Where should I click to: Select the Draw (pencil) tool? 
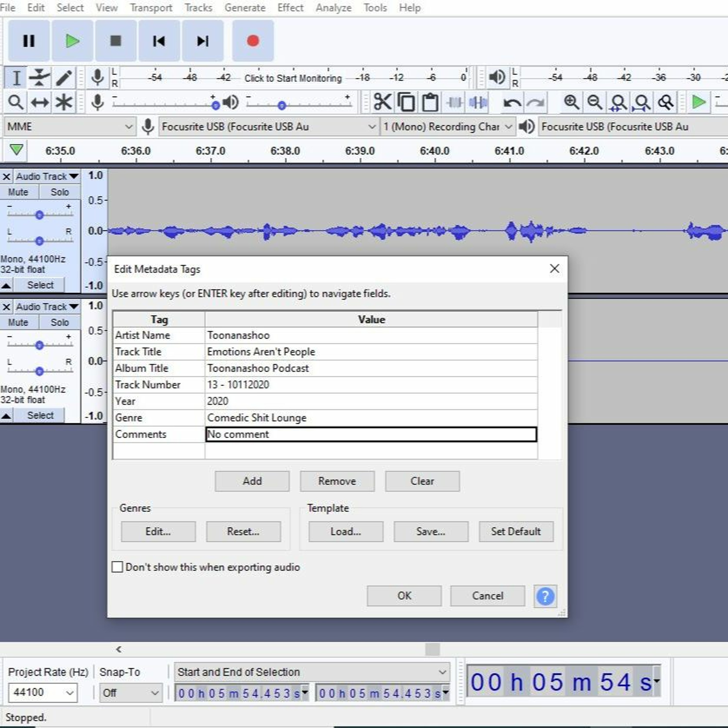coord(64,78)
